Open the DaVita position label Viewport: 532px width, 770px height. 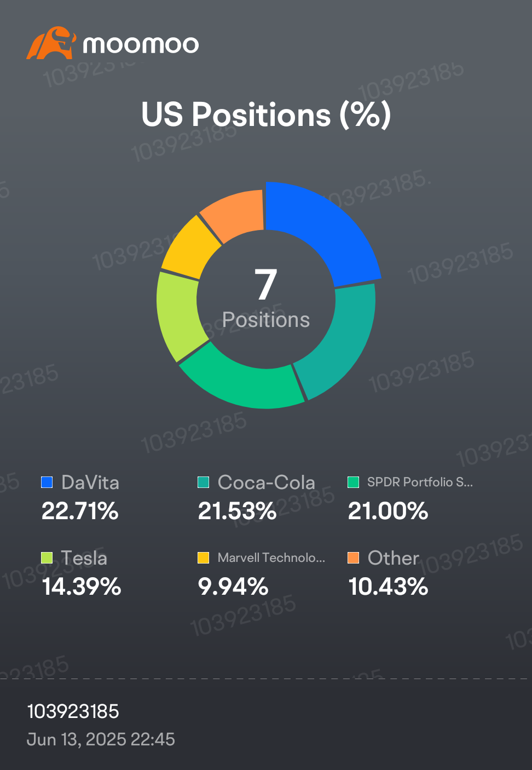tap(90, 482)
